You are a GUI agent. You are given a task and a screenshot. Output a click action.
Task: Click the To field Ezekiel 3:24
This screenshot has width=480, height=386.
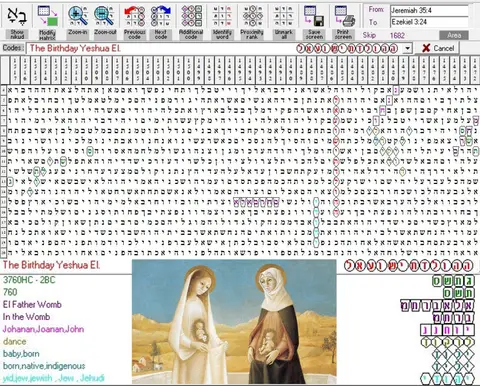[x=429, y=22]
